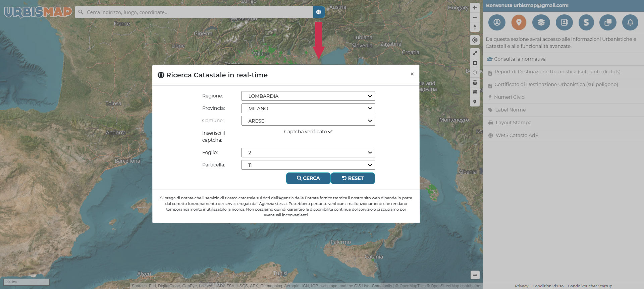This screenshot has height=289, width=644.
Task: Open the Foglio dropdown showing 2
Action: pyautogui.click(x=308, y=152)
